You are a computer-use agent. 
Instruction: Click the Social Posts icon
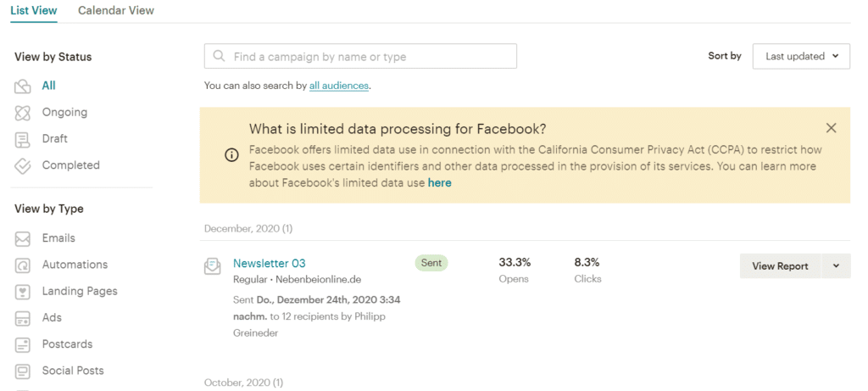point(23,371)
